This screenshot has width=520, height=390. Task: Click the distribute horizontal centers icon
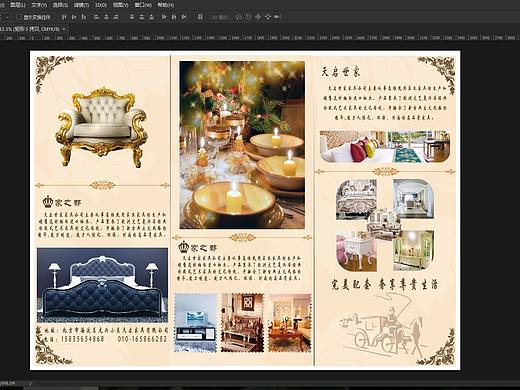(x=174, y=17)
